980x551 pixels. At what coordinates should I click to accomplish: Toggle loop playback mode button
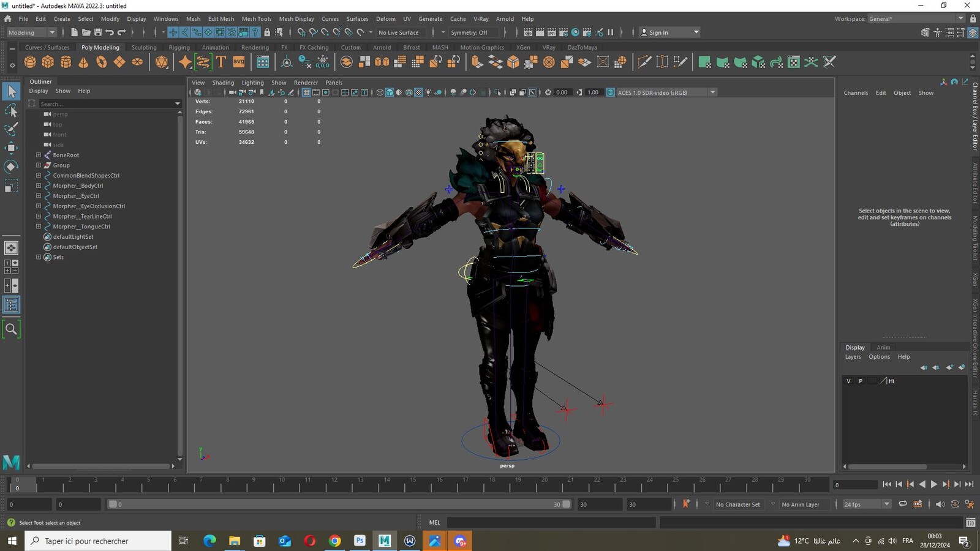903,504
